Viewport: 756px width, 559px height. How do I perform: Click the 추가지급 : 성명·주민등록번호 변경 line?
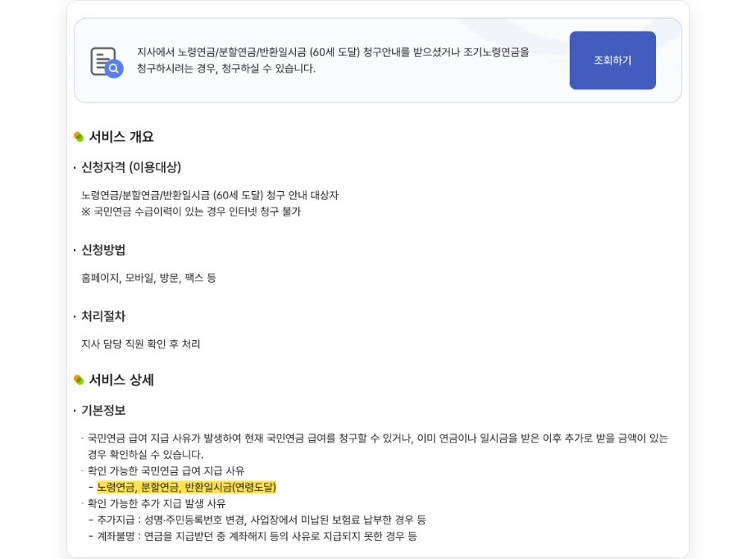[262, 520]
